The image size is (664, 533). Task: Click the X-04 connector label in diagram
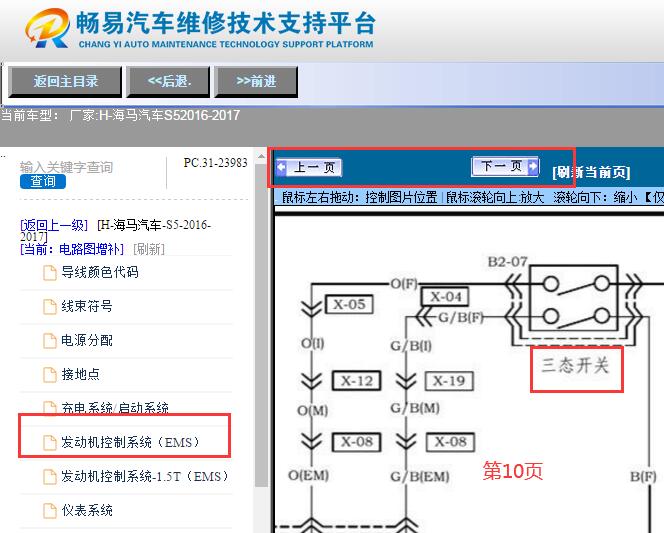(x=445, y=297)
